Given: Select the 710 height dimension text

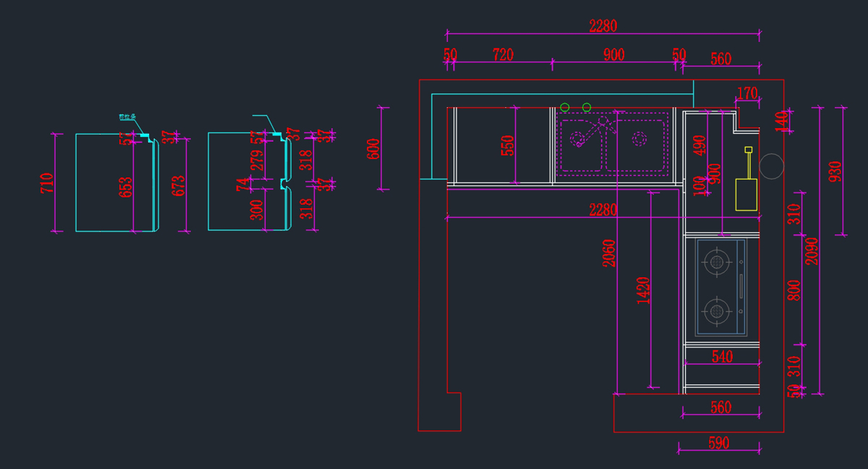Looking at the screenshot, I should tap(48, 182).
